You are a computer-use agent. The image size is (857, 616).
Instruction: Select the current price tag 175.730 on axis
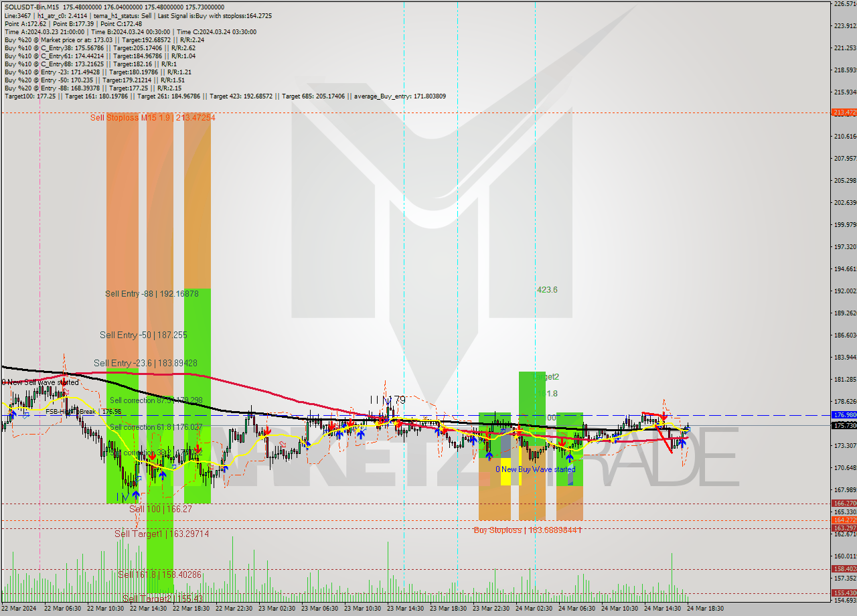click(844, 425)
